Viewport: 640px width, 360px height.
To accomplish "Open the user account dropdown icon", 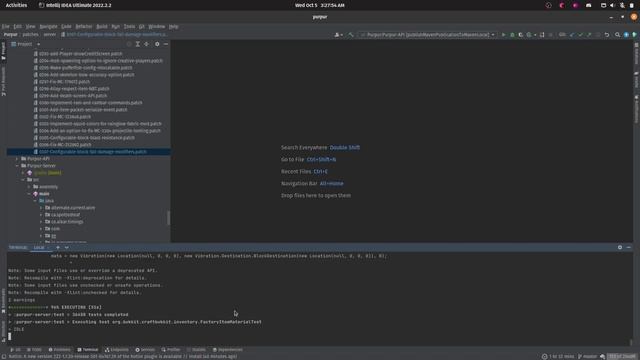I will [x=338, y=35].
